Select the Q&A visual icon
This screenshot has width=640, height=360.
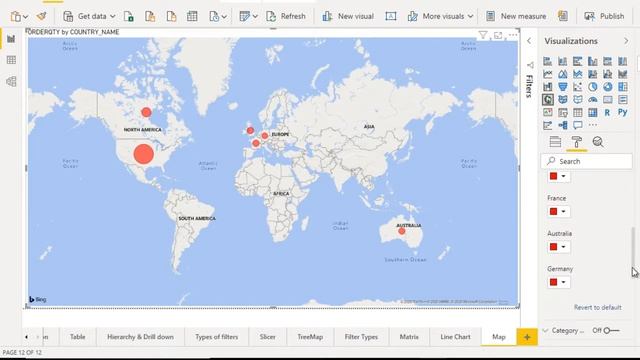point(578,125)
